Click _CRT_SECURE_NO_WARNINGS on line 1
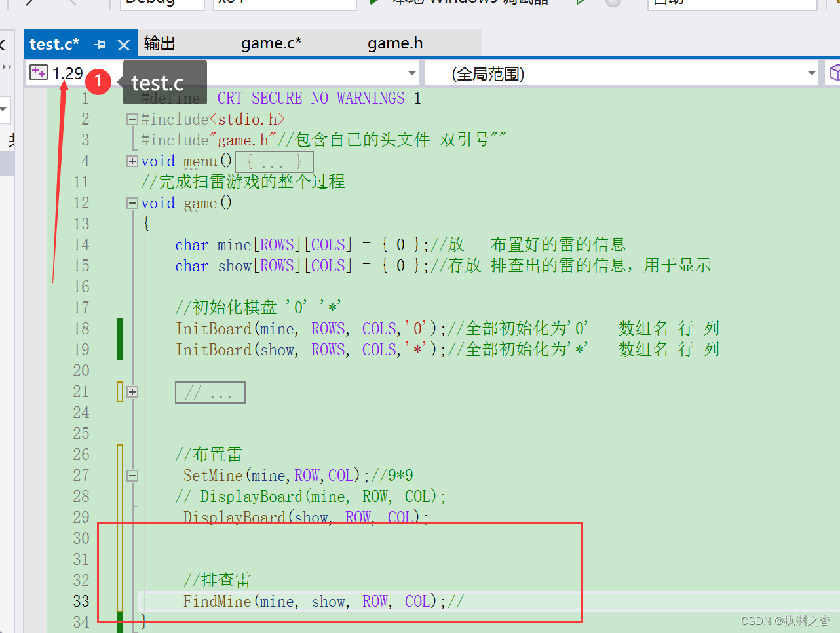The height and width of the screenshot is (633, 840). (x=307, y=98)
